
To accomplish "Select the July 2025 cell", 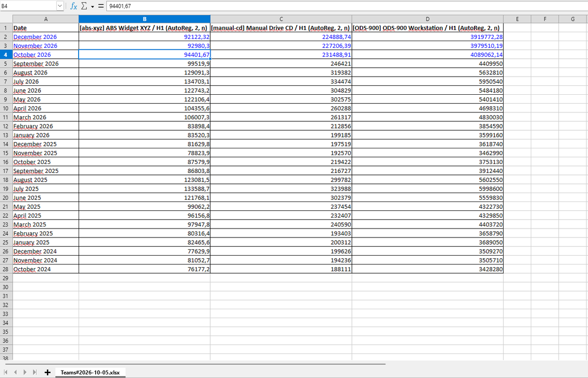I will pyautogui.click(x=46, y=189).
